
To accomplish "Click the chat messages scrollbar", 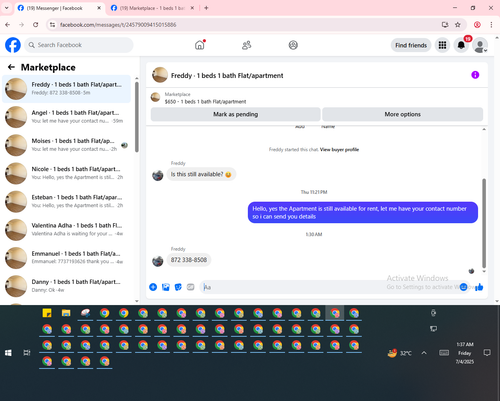I will click(484, 223).
